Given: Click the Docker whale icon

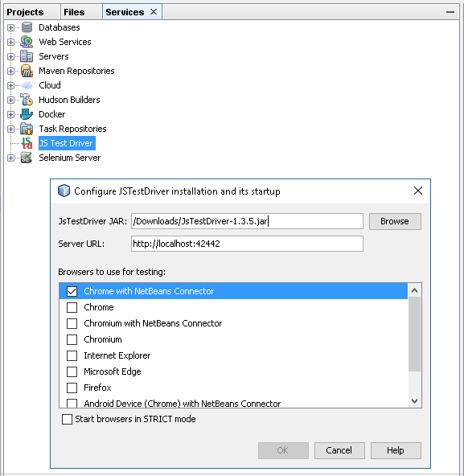Looking at the screenshot, I should click(x=27, y=114).
